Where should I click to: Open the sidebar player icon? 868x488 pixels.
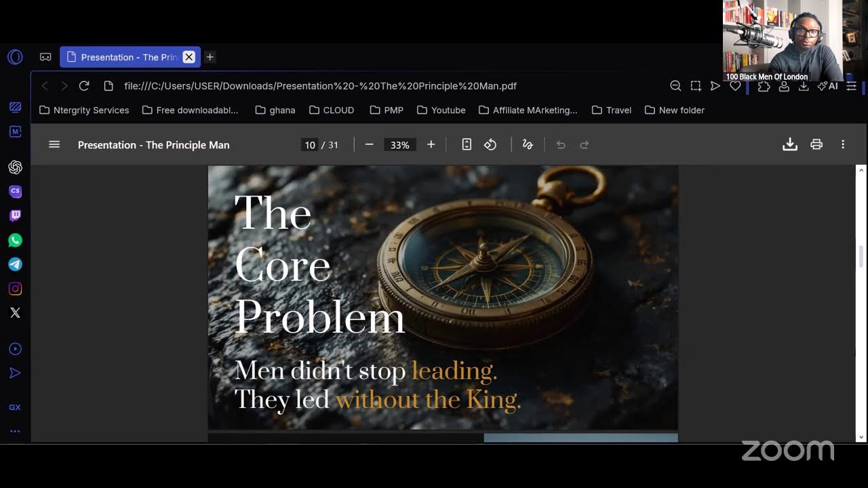tap(15, 349)
